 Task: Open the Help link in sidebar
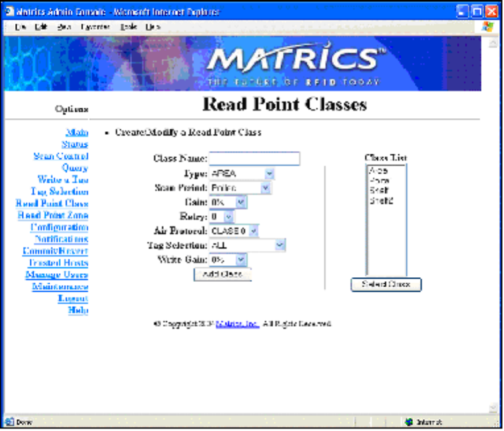(x=78, y=311)
